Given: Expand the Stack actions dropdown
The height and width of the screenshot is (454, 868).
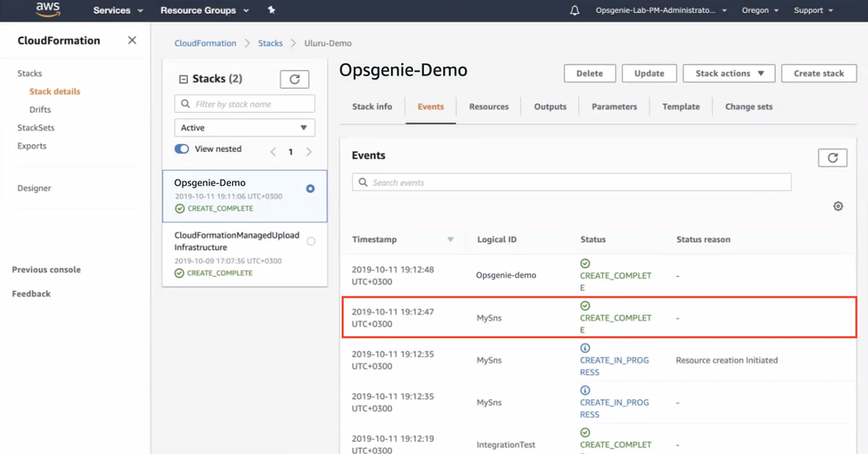Looking at the screenshot, I should pyautogui.click(x=728, y=74).
